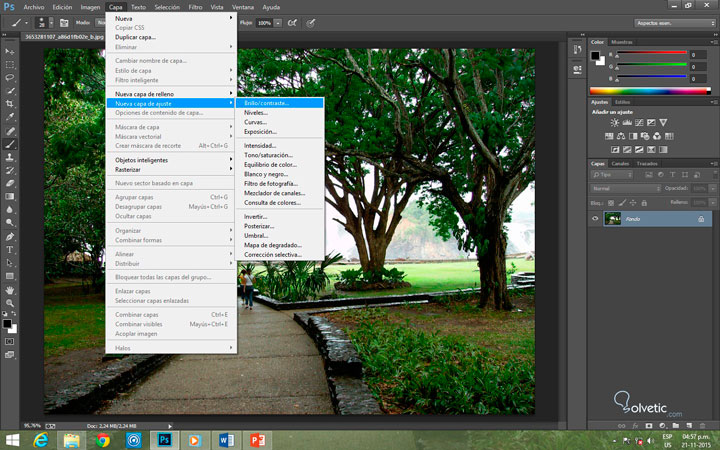This screenshot has width=720, height=450.
Task: Toggle lock all padlock in Bloq row
Action: tap(644, 202)
